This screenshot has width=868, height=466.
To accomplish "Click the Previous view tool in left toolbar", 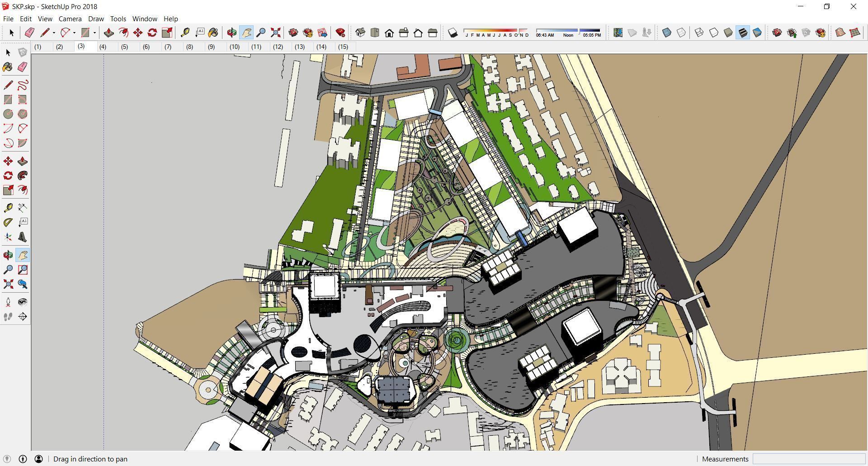I will (23, 284).
